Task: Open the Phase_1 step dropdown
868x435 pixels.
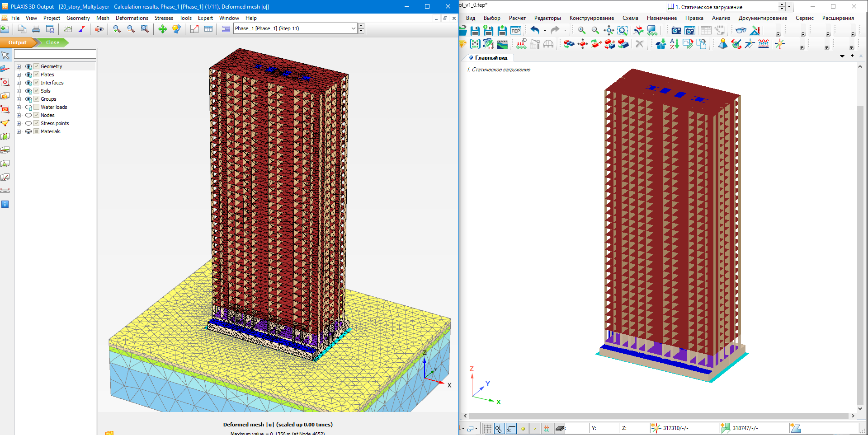Action: pos(354,28)
